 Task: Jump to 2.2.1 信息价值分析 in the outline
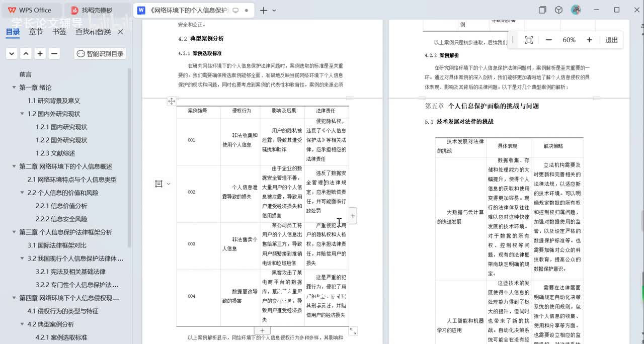pos(61,206)
